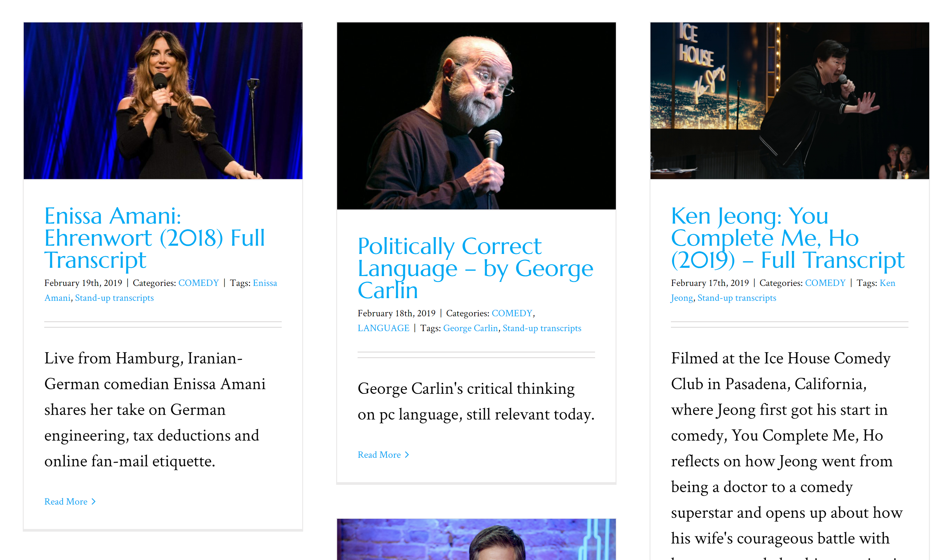Click the George Carlin tag link
Viewport: 951px width, 560px height.
(x=470, y=328)
